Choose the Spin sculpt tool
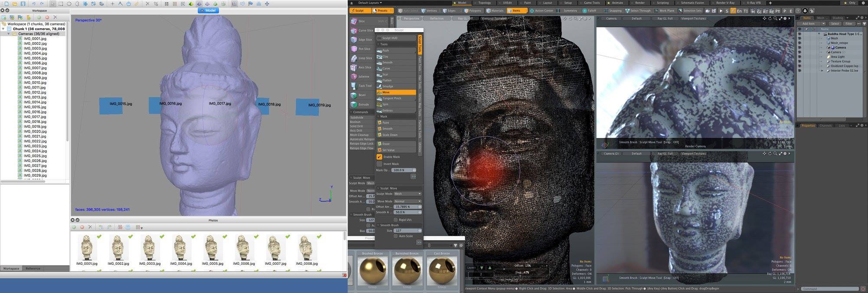 tap(396, 104)
